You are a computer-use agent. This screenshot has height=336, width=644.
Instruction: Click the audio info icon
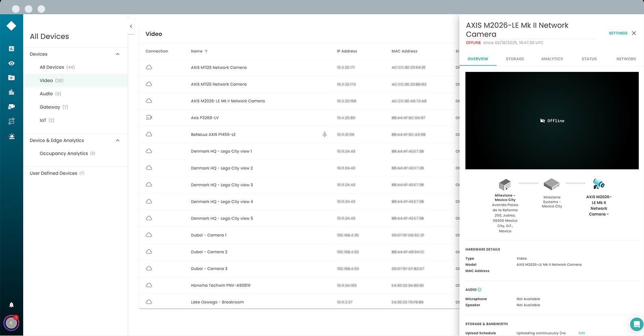click(480, 290)
